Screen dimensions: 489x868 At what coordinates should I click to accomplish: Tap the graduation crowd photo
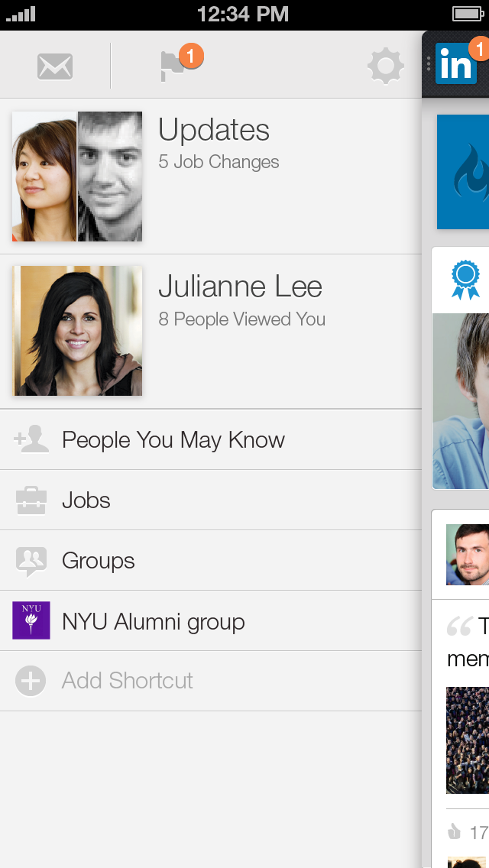tap(468, 739)
